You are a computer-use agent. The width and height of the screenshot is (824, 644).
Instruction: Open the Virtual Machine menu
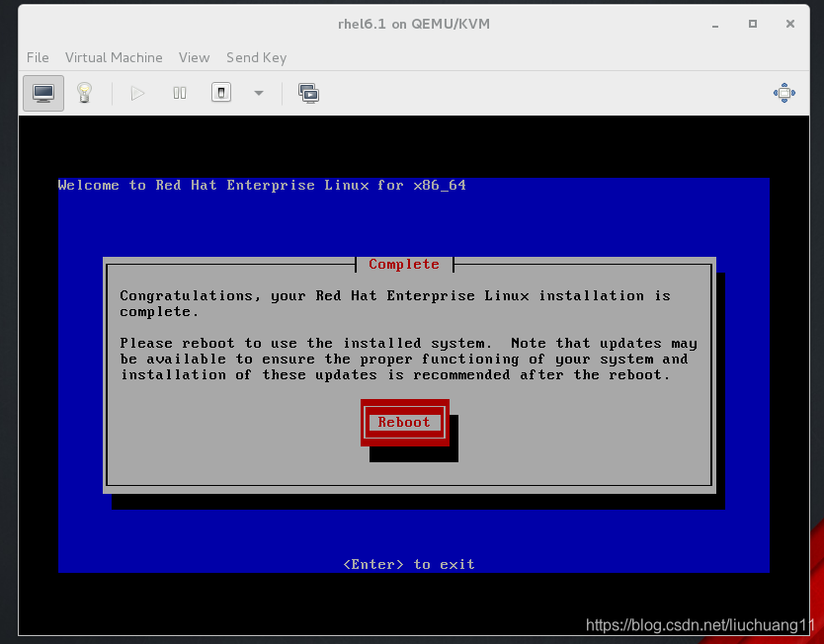(x=114, y=57)
